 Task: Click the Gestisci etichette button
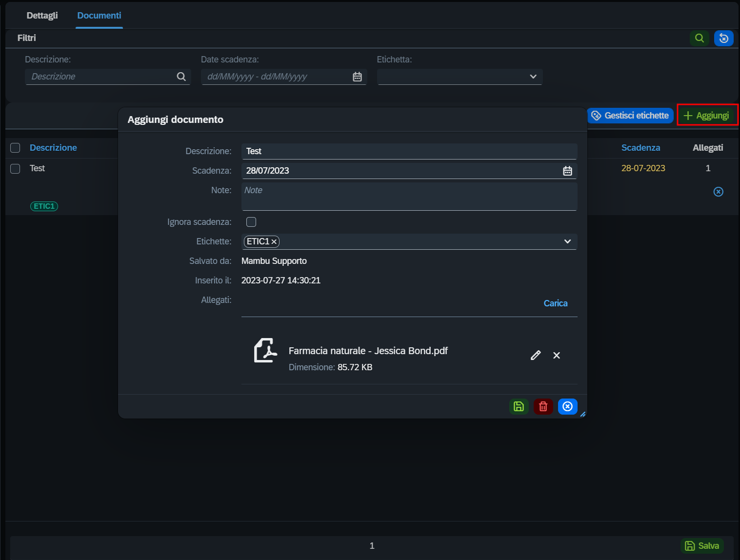(x=630, y=116)
